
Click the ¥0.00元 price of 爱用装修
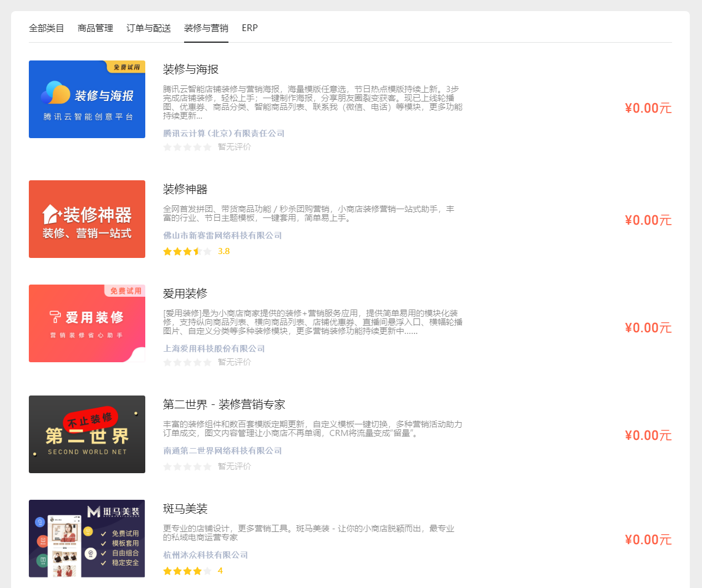click(648, 328)
